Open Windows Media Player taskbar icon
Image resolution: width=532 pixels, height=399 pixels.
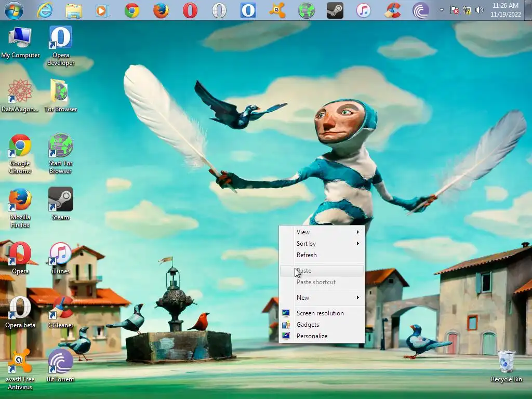[102, 10]
